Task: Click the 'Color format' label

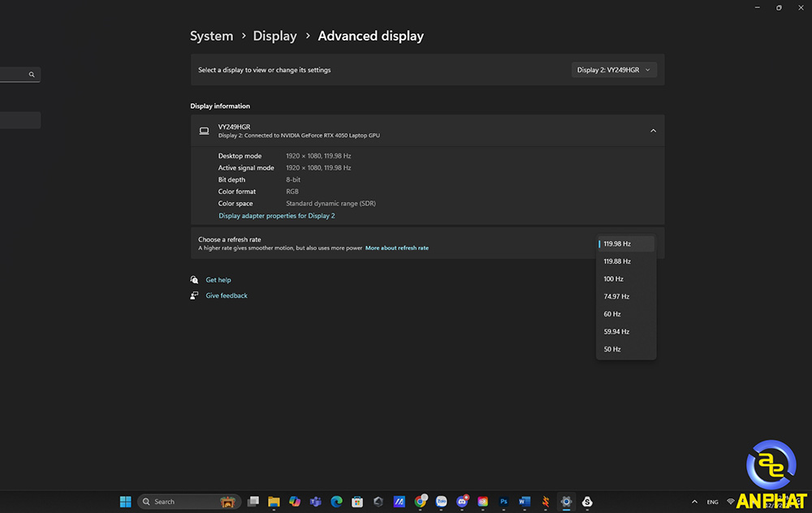Action: 236,192
